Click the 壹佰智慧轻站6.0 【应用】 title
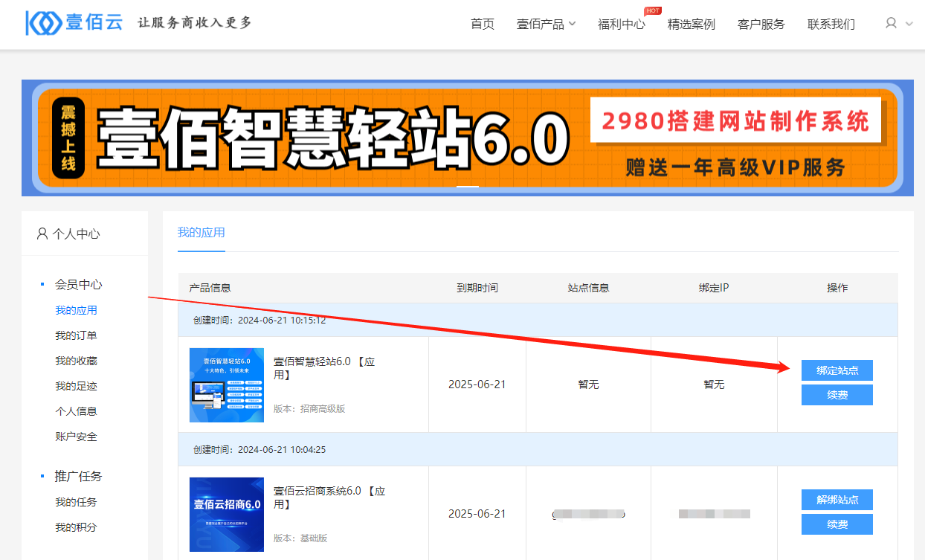The width and height of the screenshot is (925, 560). 324,368
